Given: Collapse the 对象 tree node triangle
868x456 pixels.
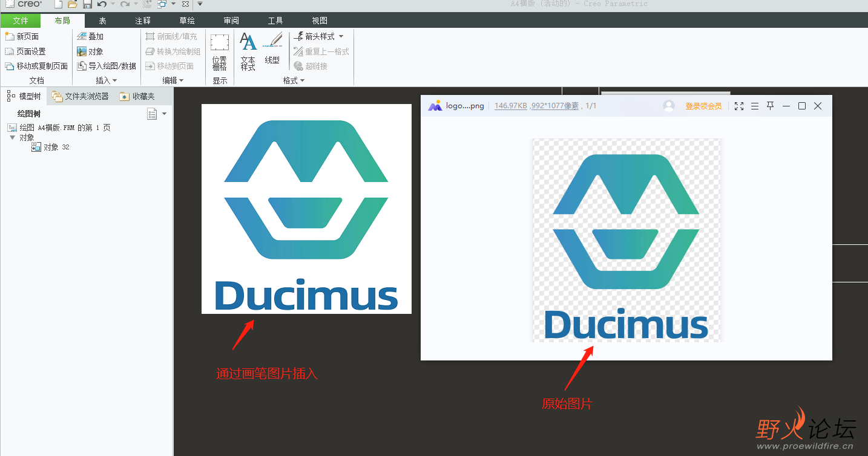Looking at the screenshot, I should click(12, 137).
